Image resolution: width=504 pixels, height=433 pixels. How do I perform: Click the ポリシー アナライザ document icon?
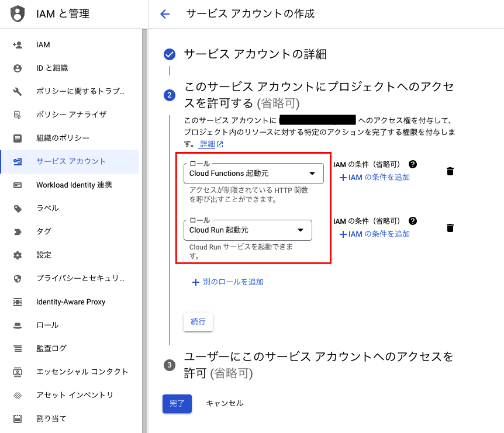coord(18,115)
